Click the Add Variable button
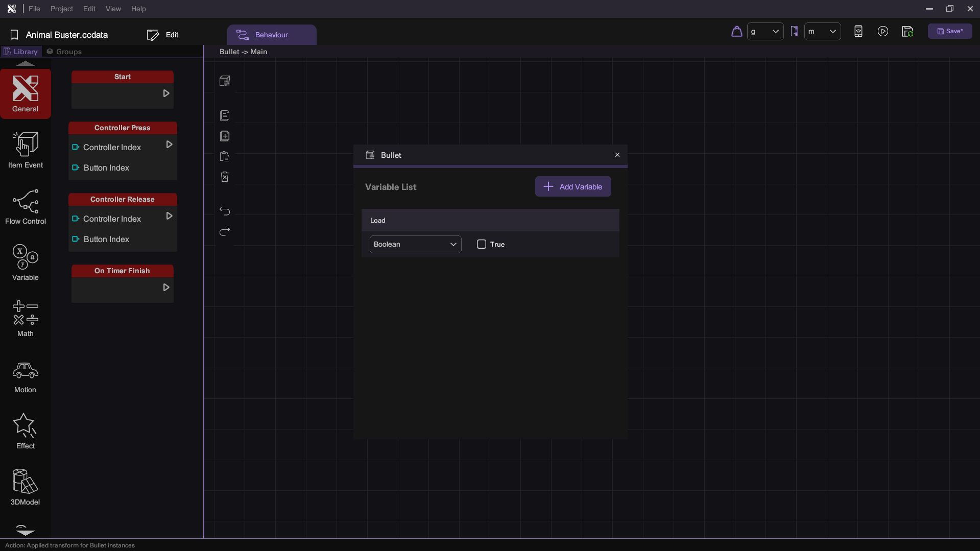 click(572, 187)
